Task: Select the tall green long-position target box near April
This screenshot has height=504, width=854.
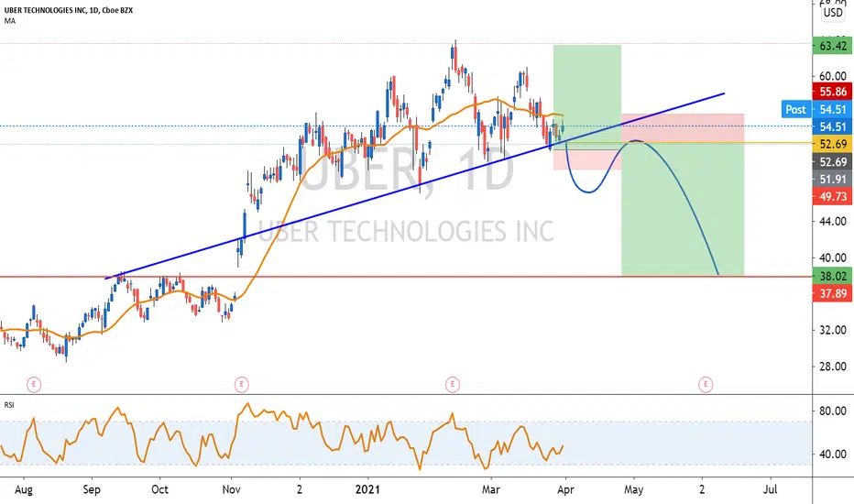Action: 586,93
